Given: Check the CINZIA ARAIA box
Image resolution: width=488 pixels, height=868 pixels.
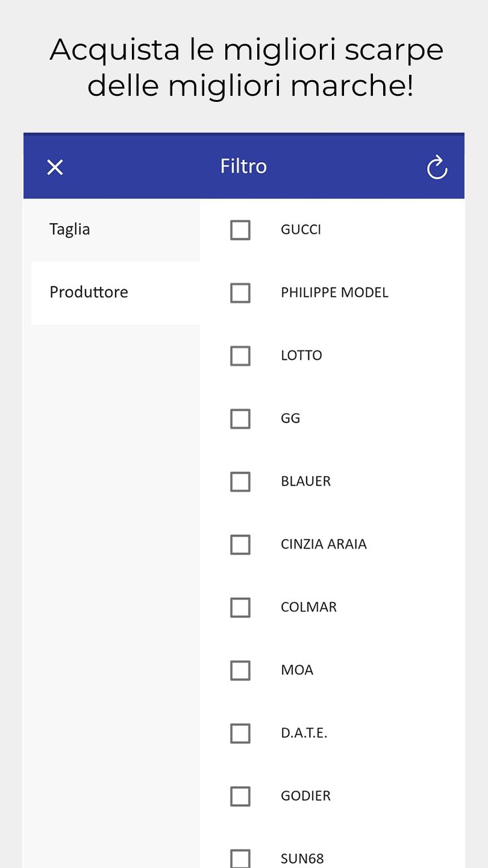Looking at the screenshot, I should [x=240, y=544].
